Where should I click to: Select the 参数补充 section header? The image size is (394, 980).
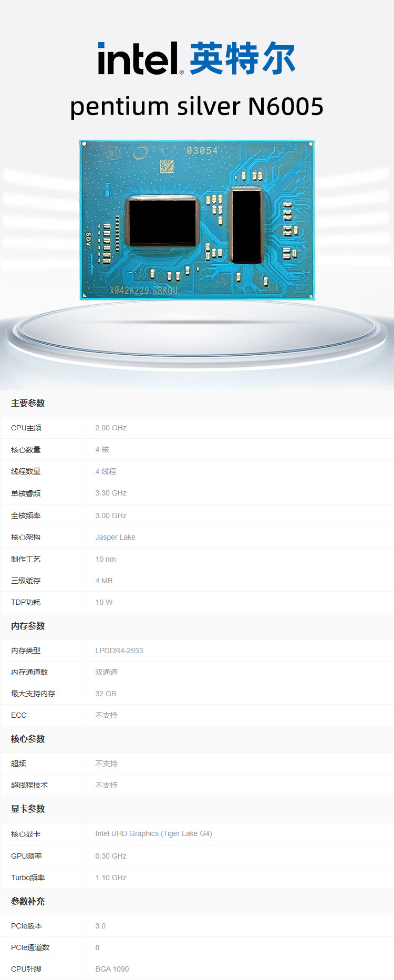(28, 901)
